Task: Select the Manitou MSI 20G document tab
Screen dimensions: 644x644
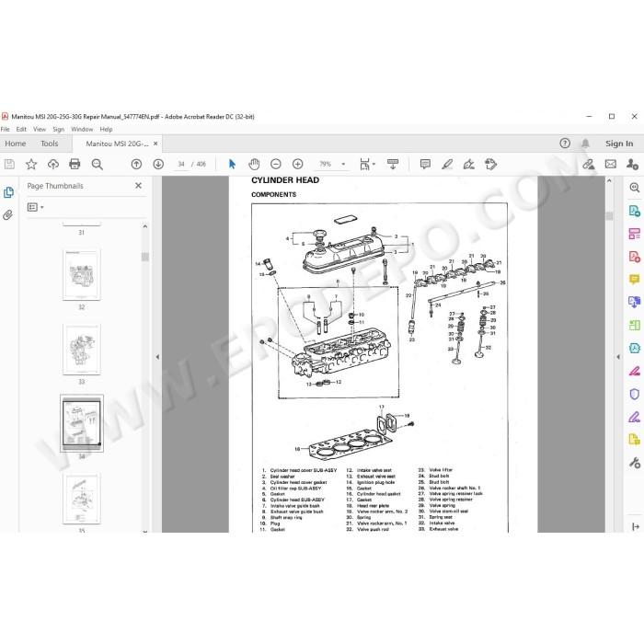Action: pos(117,144)
